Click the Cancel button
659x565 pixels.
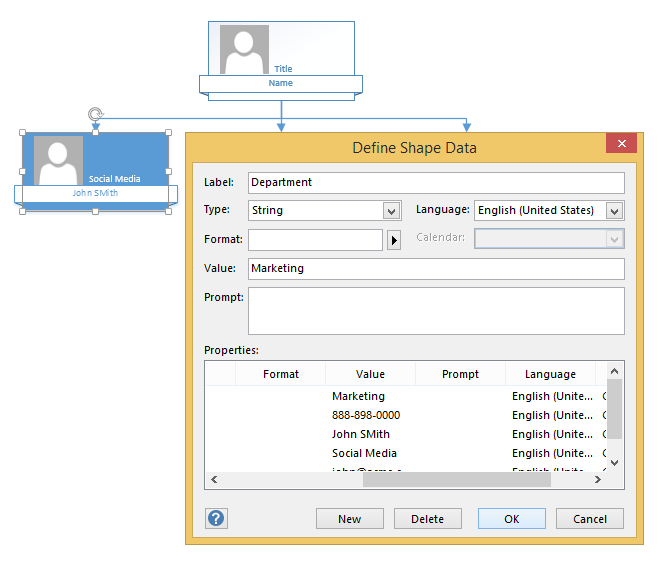coord(590,519)
